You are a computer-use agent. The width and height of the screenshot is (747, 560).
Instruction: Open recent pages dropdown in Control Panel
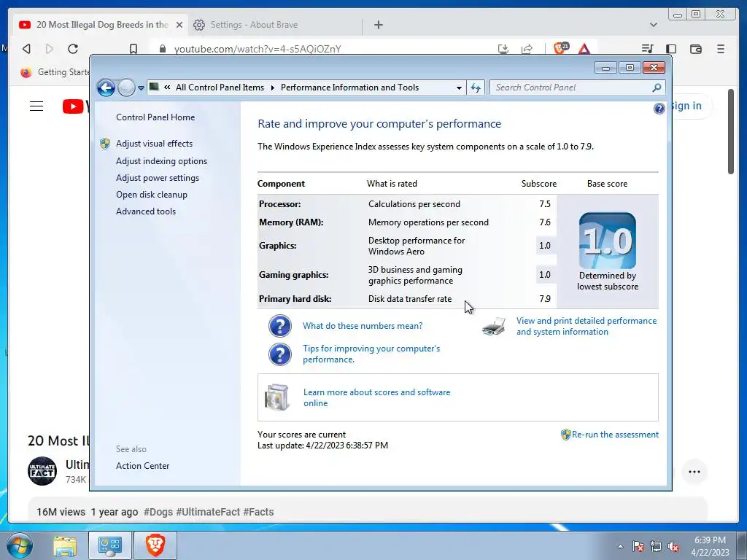coord(141,88)
